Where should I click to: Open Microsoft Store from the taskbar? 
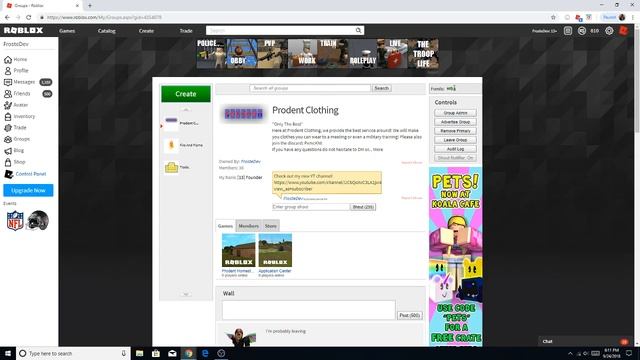click(156, 353)
